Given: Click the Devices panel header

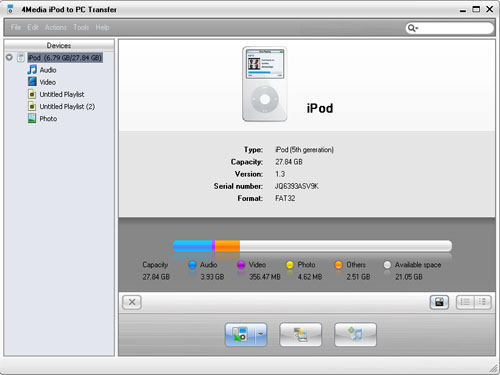Looking at the screenshot, I should (59, 45).
